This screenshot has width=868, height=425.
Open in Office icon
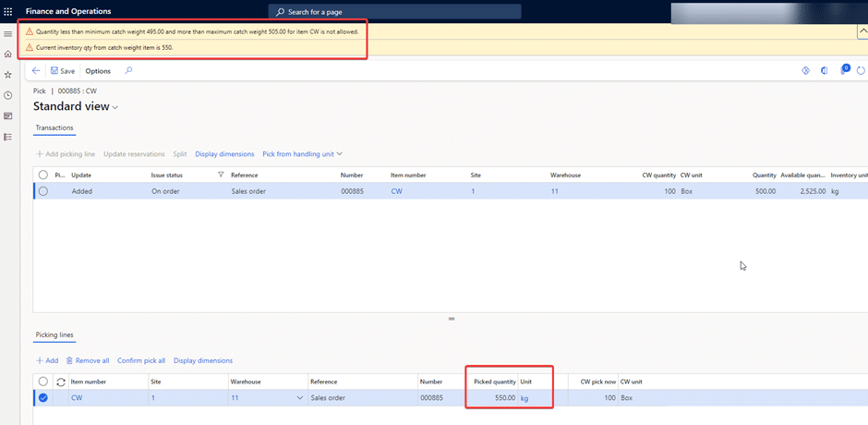pyautogui.click(x=825, y=70)
